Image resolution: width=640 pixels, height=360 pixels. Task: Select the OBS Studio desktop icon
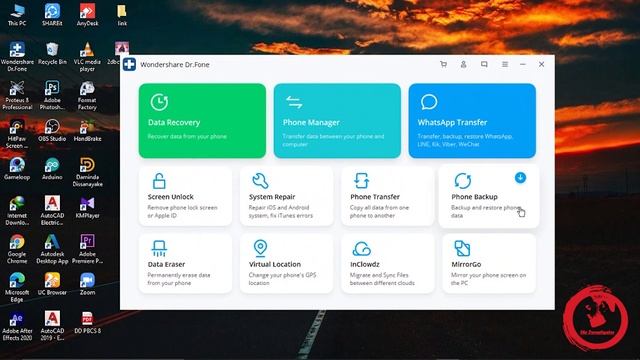(x=52, y=130)
